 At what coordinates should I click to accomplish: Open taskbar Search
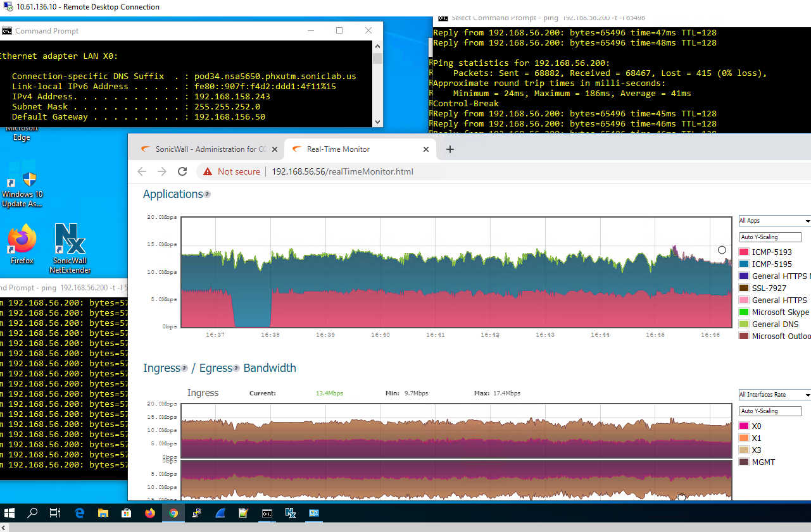tap(32, 513)
